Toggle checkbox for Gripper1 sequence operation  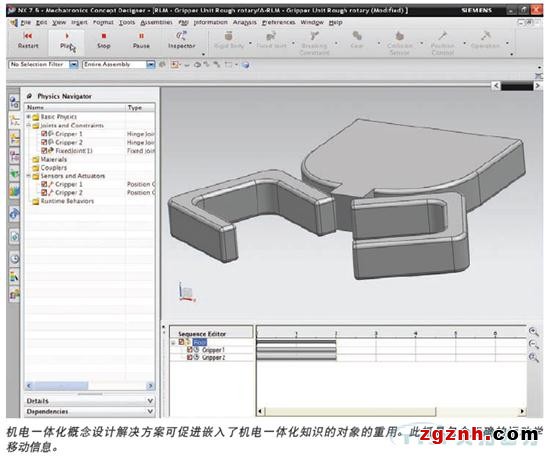(x=190, y=350)
